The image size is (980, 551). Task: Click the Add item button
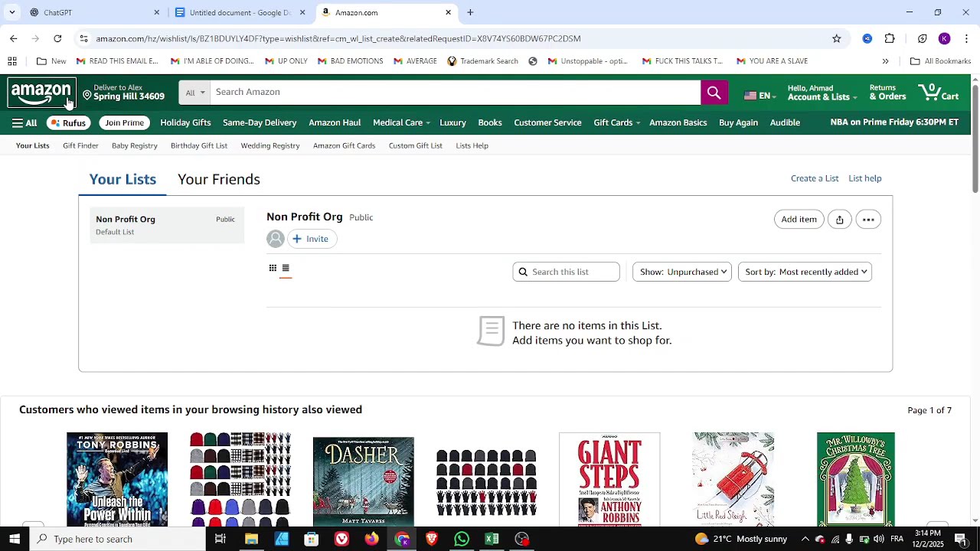pos(799,220)
